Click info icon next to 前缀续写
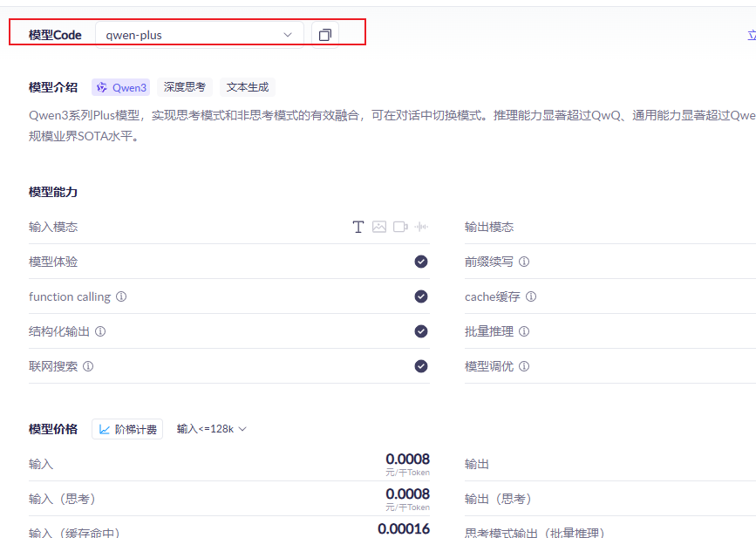This screenshot has width=756, height=538. pyautogui.click(x=524, y=262)
